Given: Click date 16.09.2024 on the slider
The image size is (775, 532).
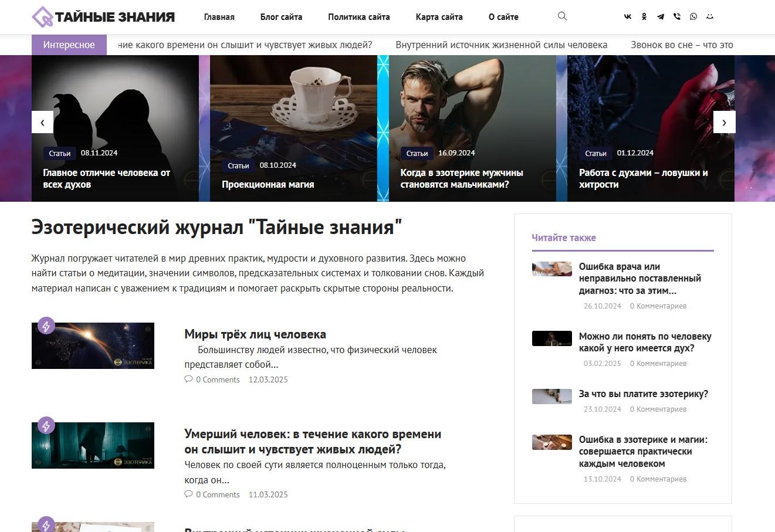Looking at the screenshot, I should tap(456, 153).
